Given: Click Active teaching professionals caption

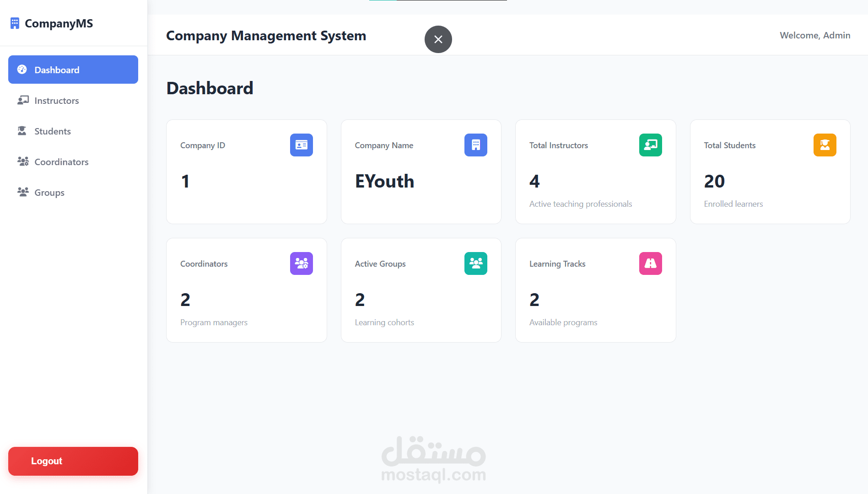Looking at the screenshot, I should coord(581,204).
